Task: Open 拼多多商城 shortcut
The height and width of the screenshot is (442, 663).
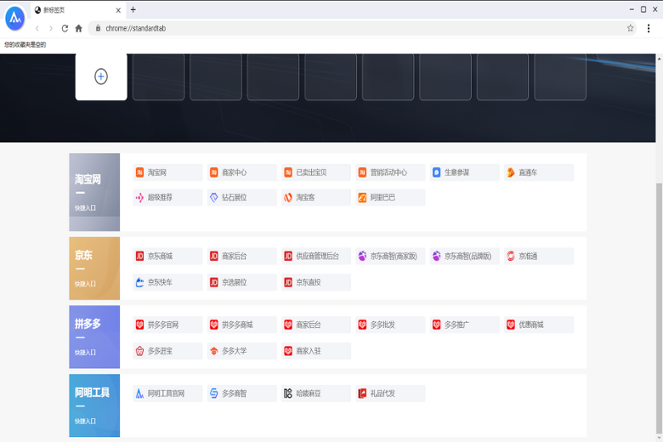Action: point(242,325)
